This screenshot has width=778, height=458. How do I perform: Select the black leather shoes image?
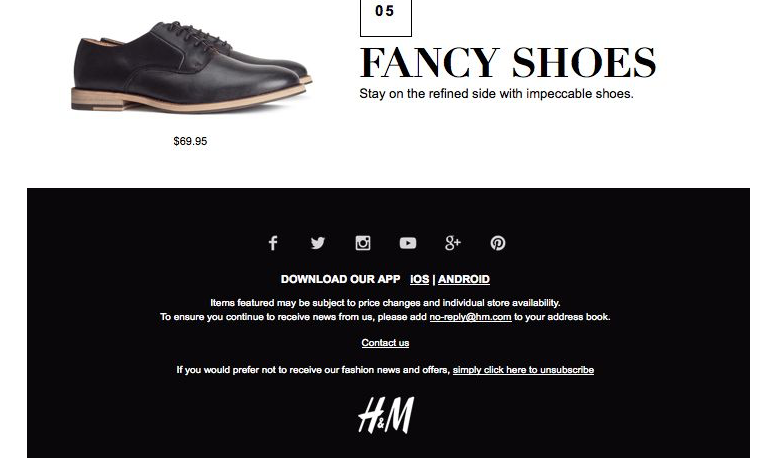(192, 67)
